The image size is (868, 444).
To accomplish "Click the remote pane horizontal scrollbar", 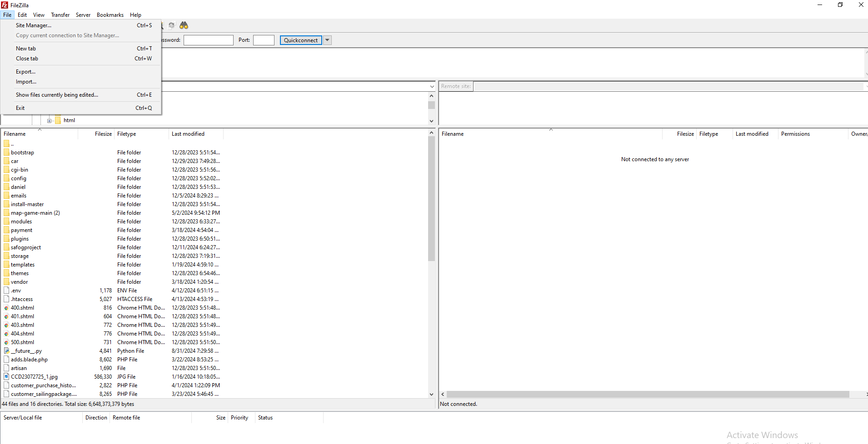I will click(648, 395).
